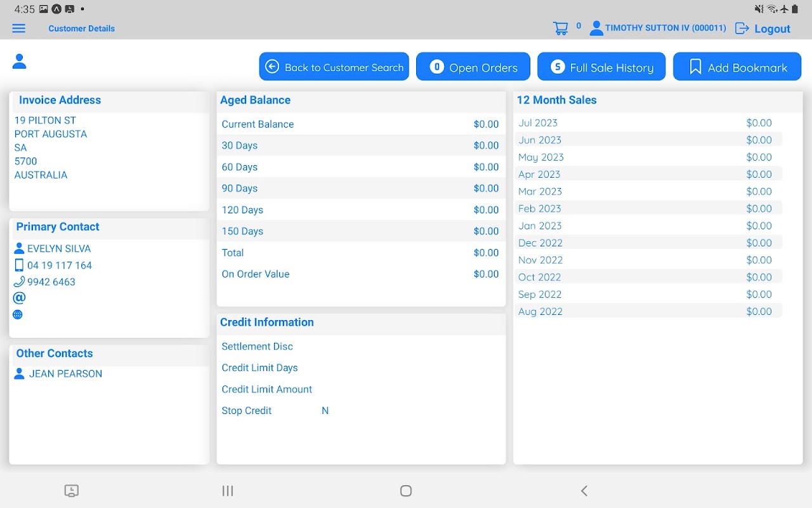Click the telephone handset icon beside 9942 6463
Image resolution: width=812 pixels, height=508 pixels.
19,282
